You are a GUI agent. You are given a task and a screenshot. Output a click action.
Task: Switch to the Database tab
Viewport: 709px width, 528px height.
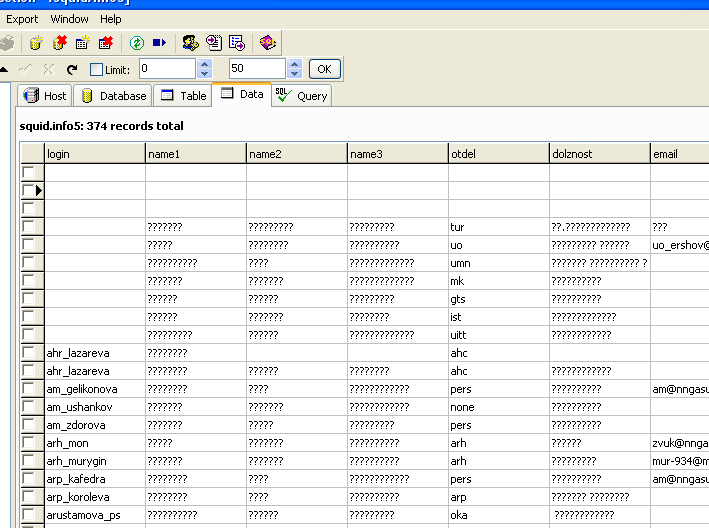[113, 96]
